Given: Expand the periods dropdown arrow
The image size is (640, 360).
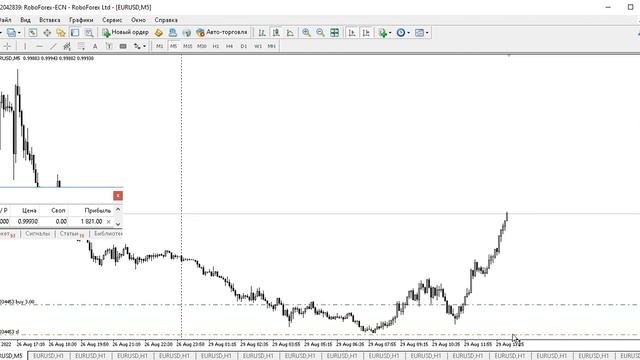Looking at the screenshot, I should click(x=409, y=33).
